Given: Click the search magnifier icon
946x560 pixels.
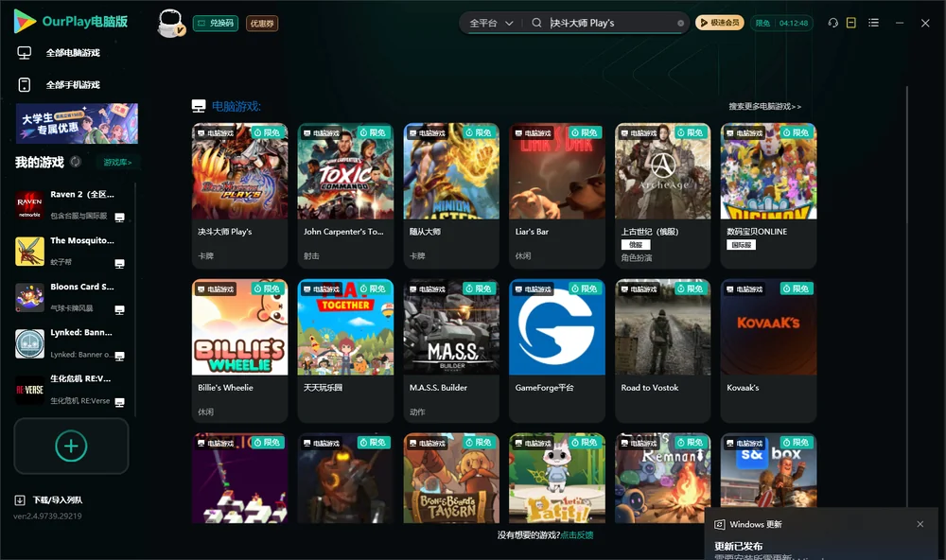Looking at the screenshot, I should 536,23.
